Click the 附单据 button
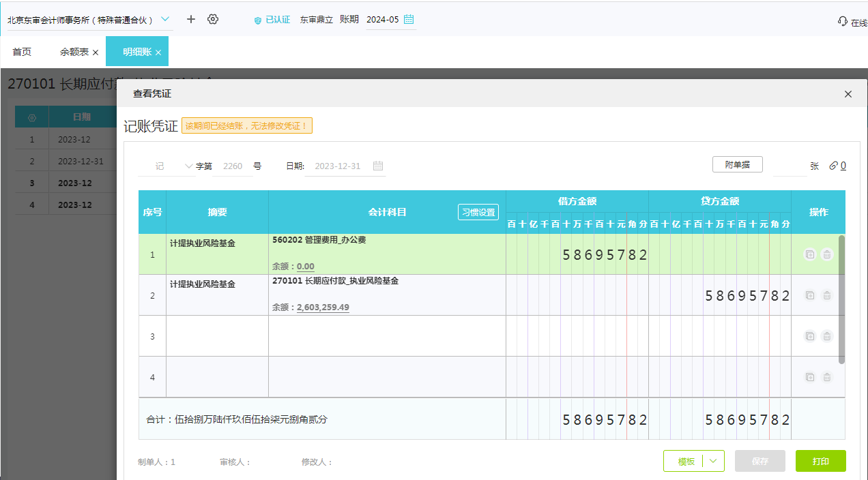868x480 pixels. pos(737,165)
